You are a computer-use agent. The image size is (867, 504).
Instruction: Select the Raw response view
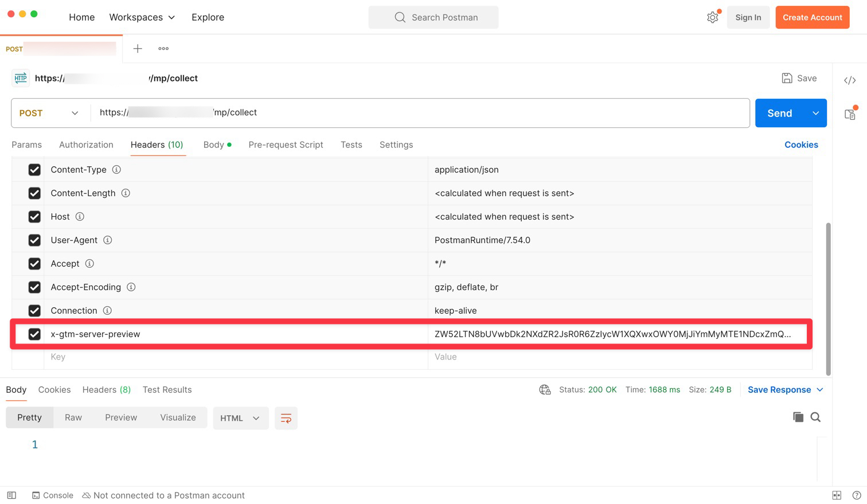click(x=73, y=417)
